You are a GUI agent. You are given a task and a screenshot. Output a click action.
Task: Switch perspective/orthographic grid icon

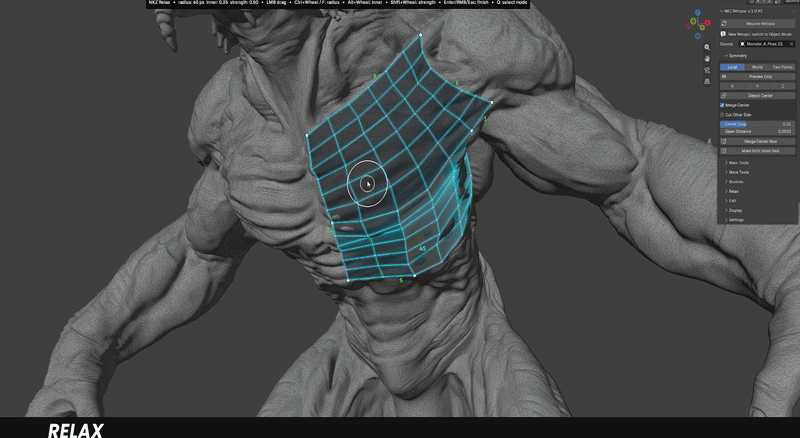[x=707, y=81]
